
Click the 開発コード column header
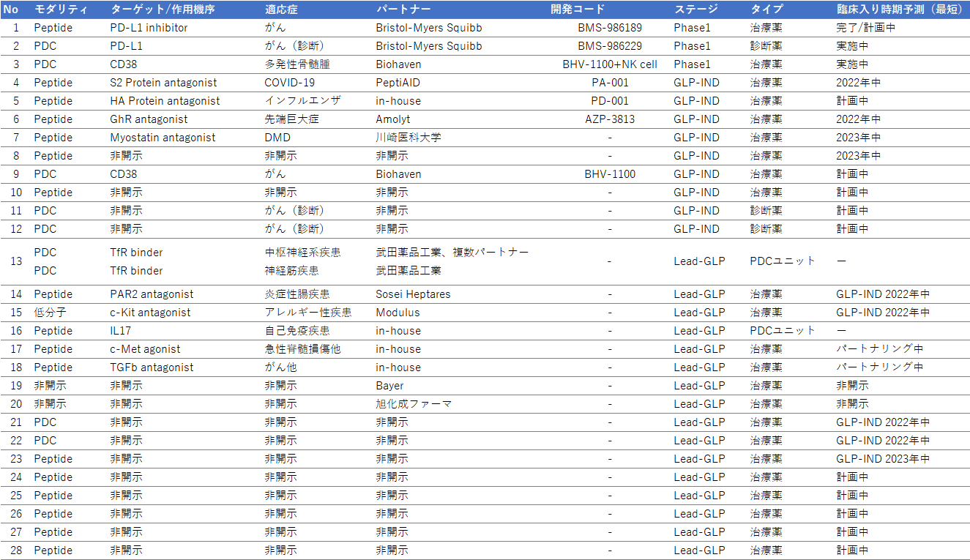point(578,10)
